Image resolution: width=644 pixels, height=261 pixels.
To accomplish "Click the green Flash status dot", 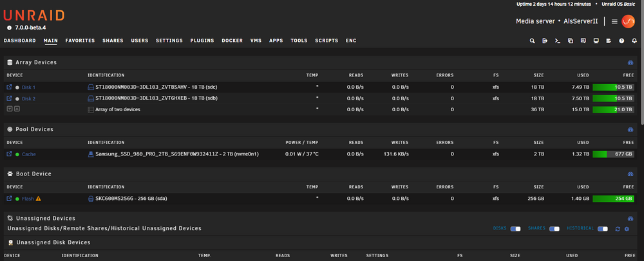I will pos(17,199).
